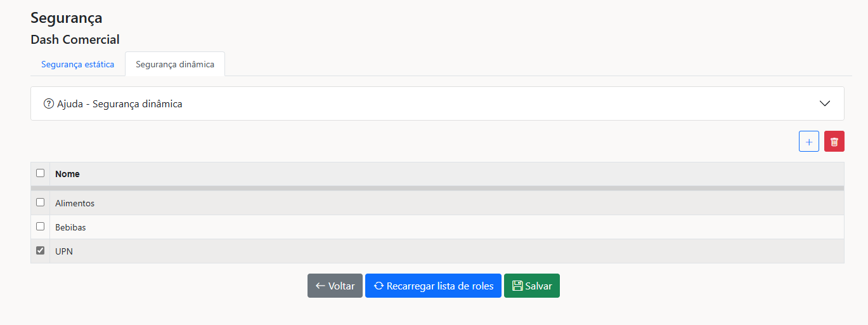Go back with the Voltar button
868x325 pixels.
click(x=335, y=286)
